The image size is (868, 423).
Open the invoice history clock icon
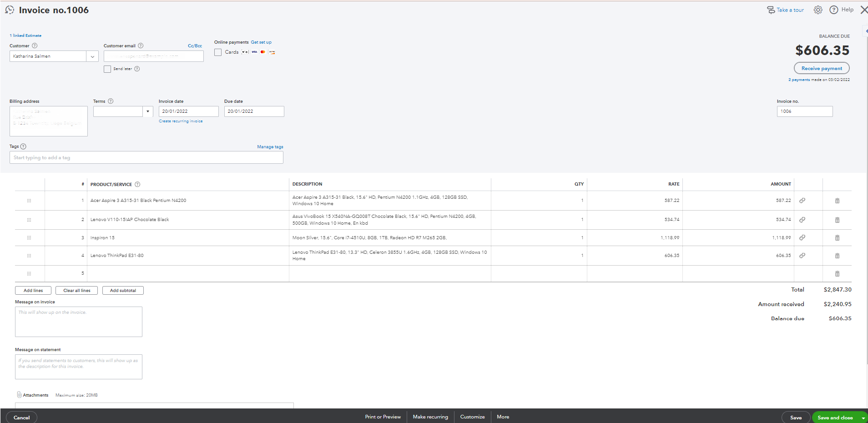[x=10, y=10]
